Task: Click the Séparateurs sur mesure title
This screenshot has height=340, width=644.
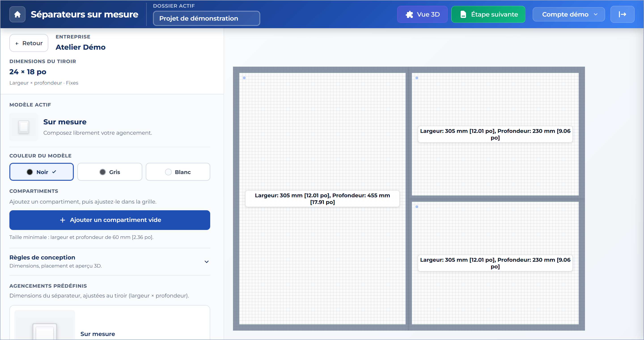Action: click(x=85, y=14)
